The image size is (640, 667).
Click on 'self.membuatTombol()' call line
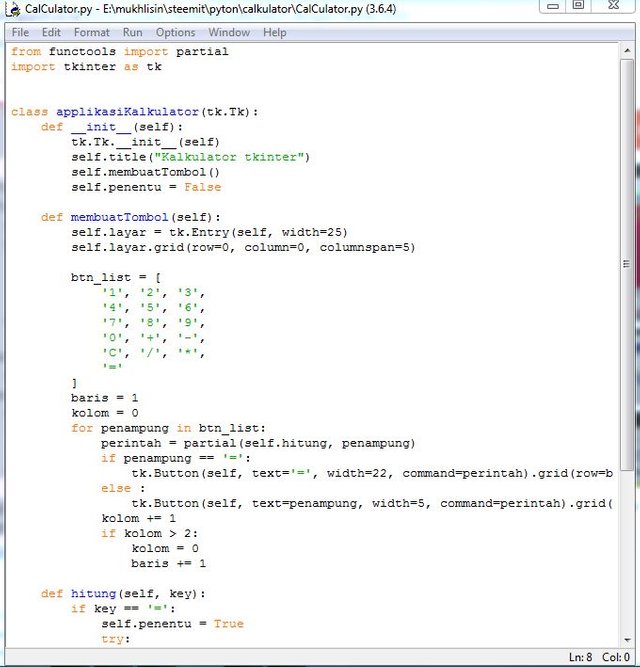pyautogui.click(x=145, y=172)
